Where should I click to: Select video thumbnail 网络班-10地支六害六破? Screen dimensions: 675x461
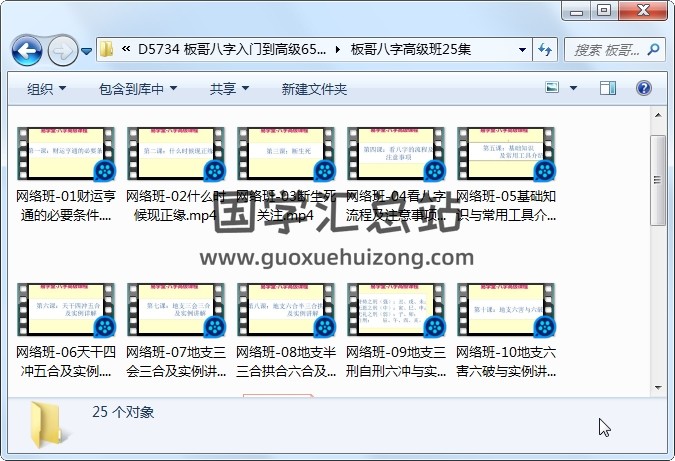[x=506, y=310]
